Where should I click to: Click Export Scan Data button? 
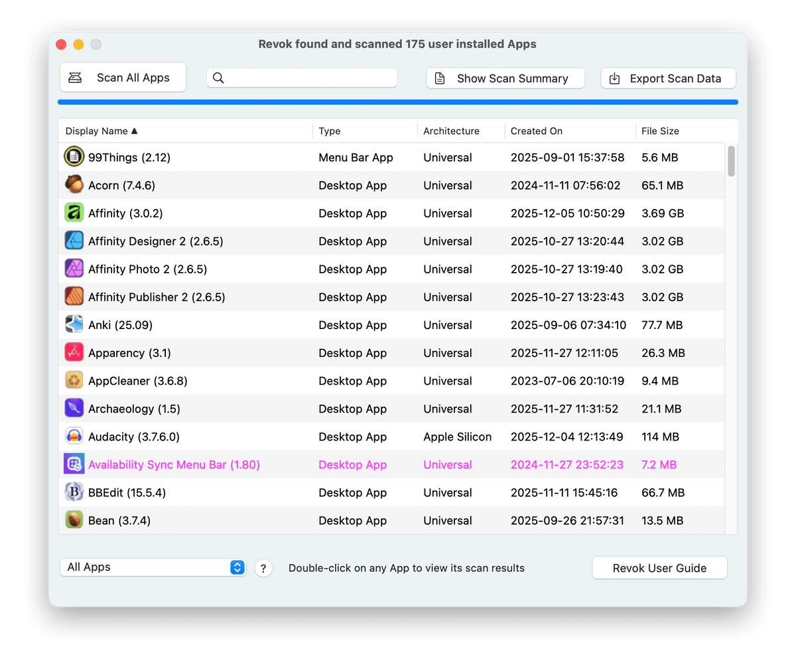click(x=668, y=78)
